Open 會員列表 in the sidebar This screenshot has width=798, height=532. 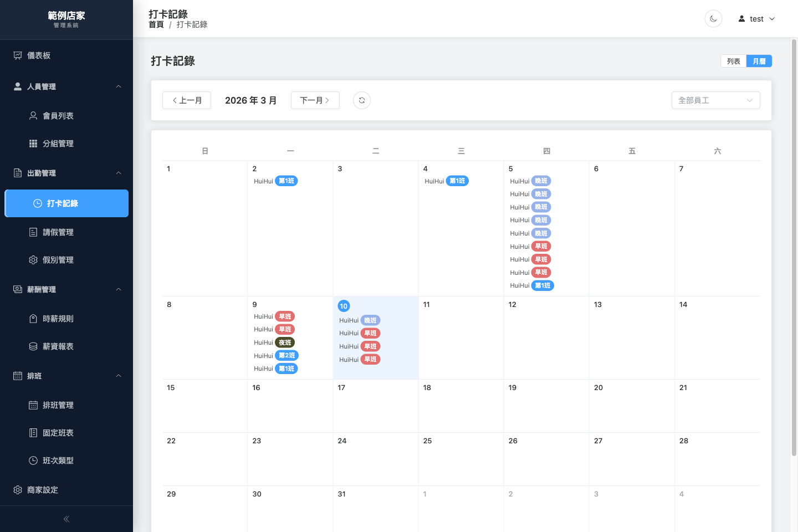pos(58,116)
